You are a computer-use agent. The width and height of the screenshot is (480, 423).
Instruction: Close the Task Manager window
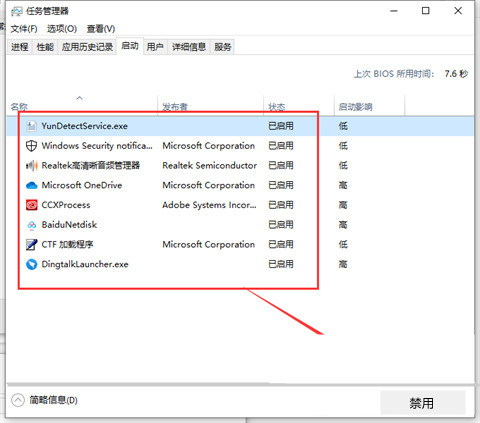[x=458, y=11]
